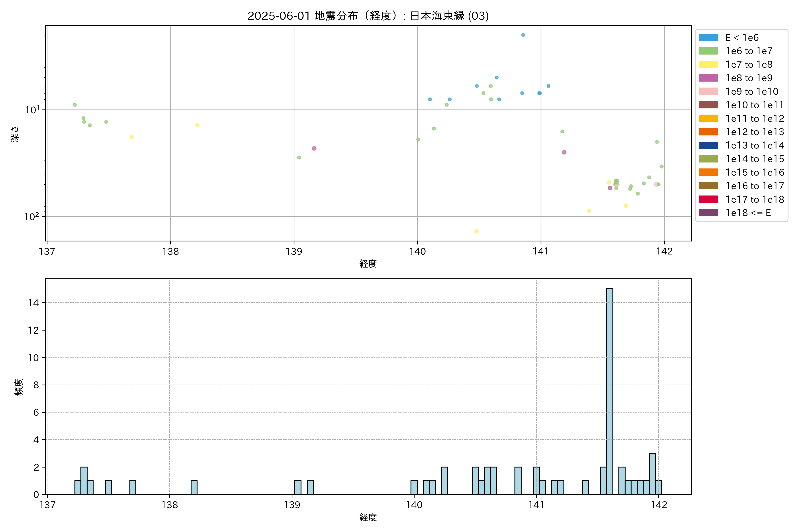Click the purple '1e8 to 1e9' legend swatch
This screenshot has height=532, width=798.
coord(708,78)
